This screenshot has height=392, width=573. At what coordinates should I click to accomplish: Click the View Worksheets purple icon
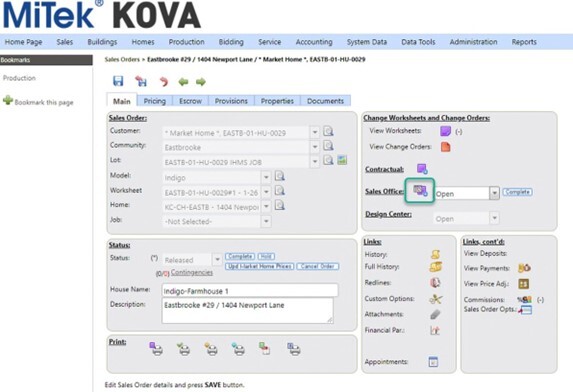pyautogui.click(x=445, y=131)
